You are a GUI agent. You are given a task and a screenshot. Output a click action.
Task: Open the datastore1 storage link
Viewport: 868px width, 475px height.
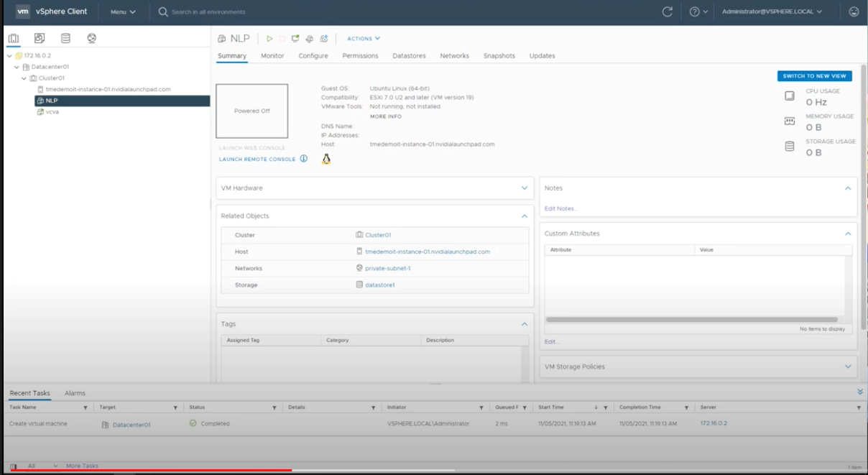coord(380,285)
